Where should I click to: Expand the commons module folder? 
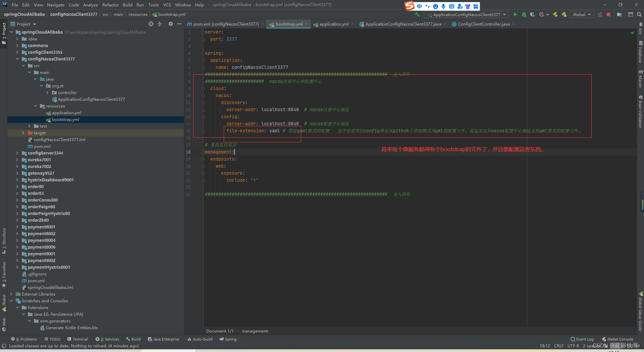17,45
